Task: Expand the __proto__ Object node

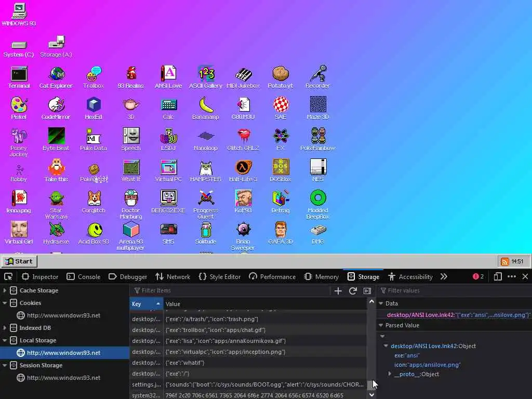Action: click(390, 374)
